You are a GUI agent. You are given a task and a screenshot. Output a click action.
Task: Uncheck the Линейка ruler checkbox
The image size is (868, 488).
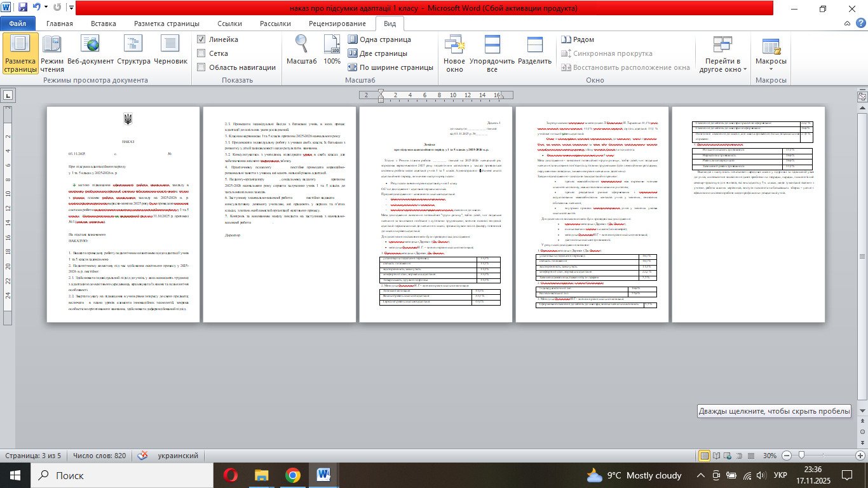[201, 39]
